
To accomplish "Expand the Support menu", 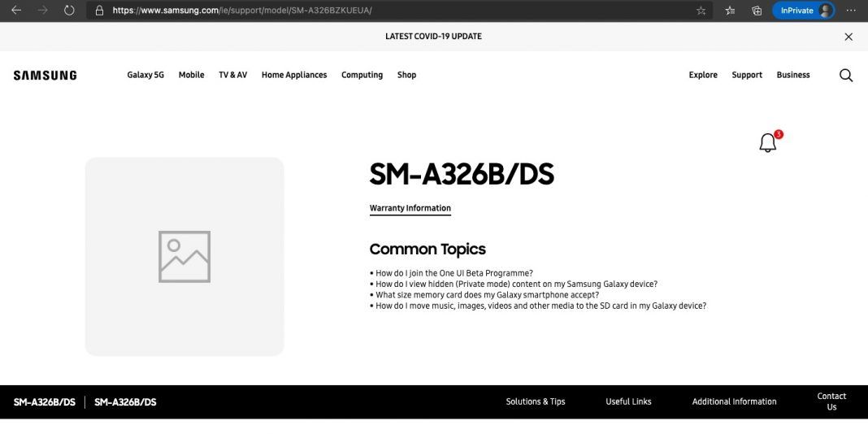I will pyautogui.click(x=746, y=75).
